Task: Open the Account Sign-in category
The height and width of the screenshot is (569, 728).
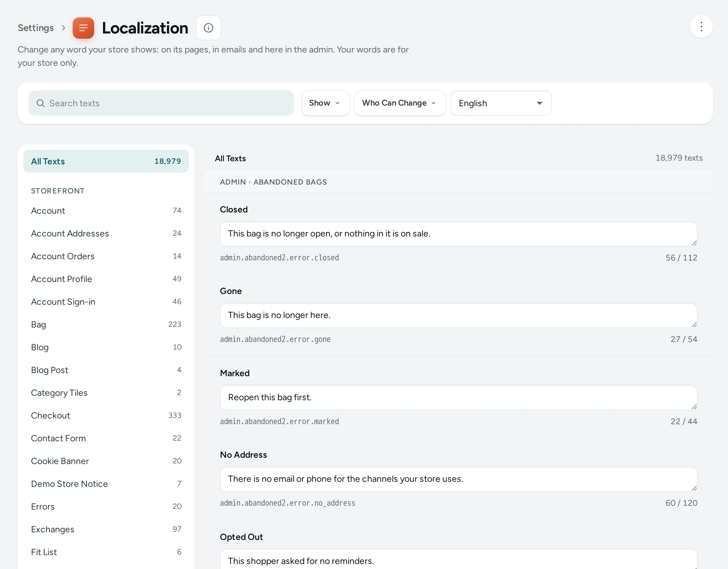Action: [x=106, y=302]
